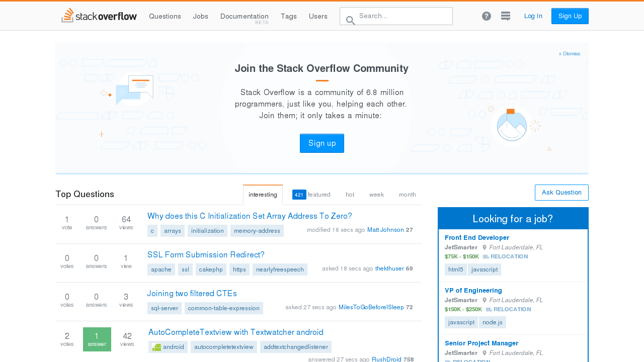Open Tags in the top navigation

(x=289, y=16)
